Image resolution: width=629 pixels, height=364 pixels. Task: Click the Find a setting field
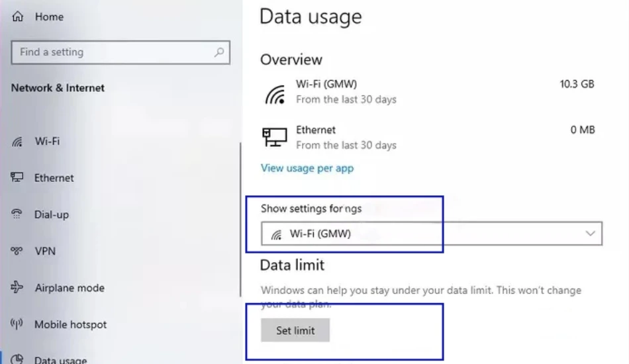[121, 52]
